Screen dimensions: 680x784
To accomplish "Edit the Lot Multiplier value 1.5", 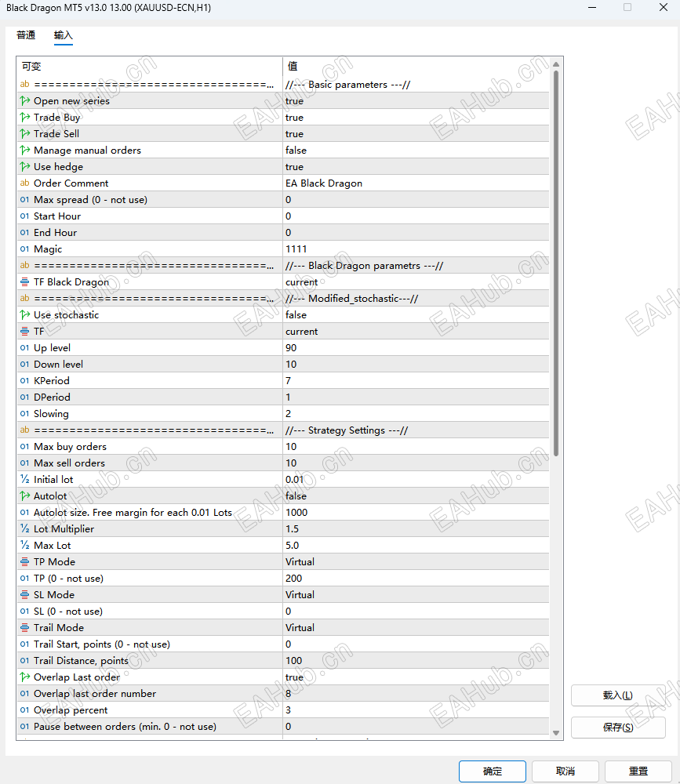I will (x=416, y=529).
